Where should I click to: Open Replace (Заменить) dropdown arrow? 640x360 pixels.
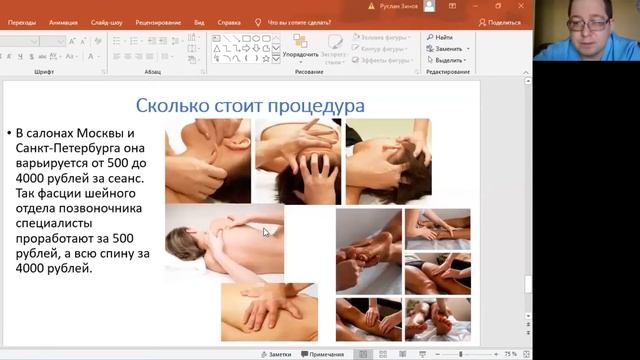coord(468,49)
